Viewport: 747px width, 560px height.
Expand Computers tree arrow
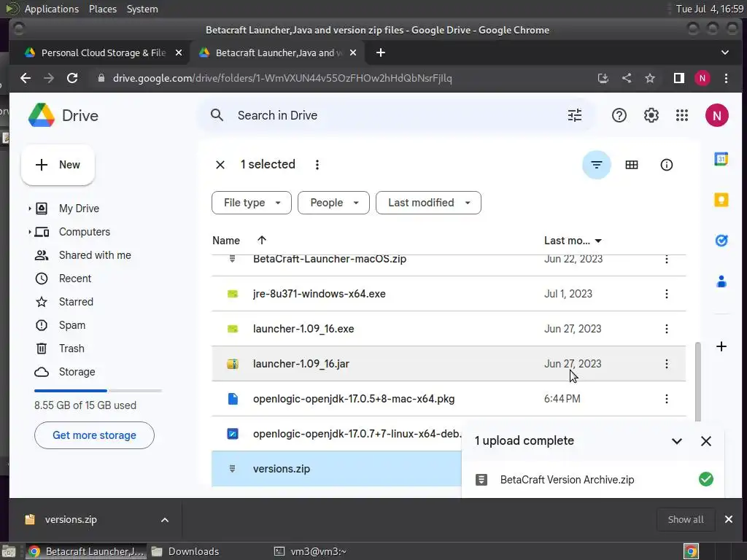pyautogui.click(x=29, y=232)
